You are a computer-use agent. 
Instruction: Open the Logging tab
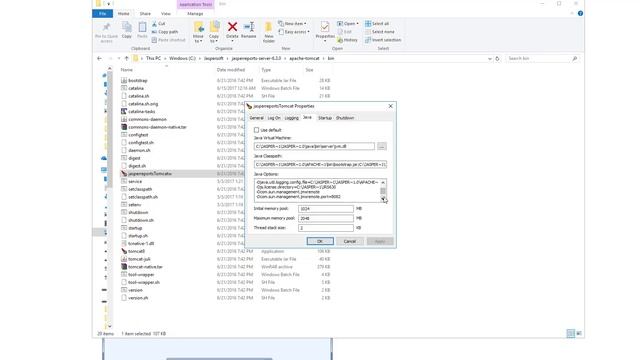click(x=291, y=118)
